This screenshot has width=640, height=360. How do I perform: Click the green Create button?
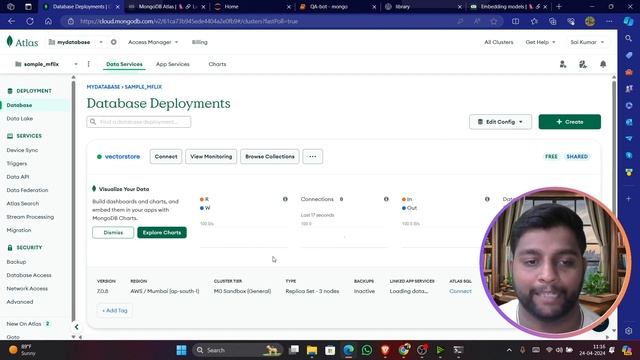tap(569, 122)
